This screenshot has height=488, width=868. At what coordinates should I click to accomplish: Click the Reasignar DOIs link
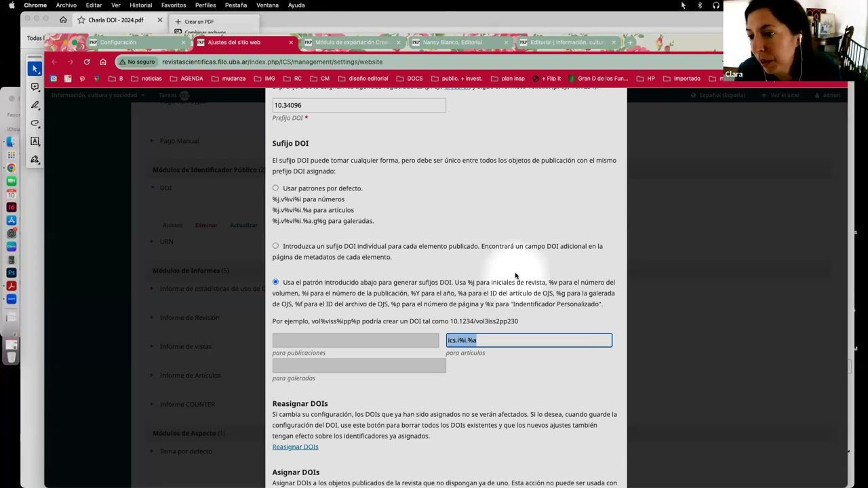[x=295, y=447]
